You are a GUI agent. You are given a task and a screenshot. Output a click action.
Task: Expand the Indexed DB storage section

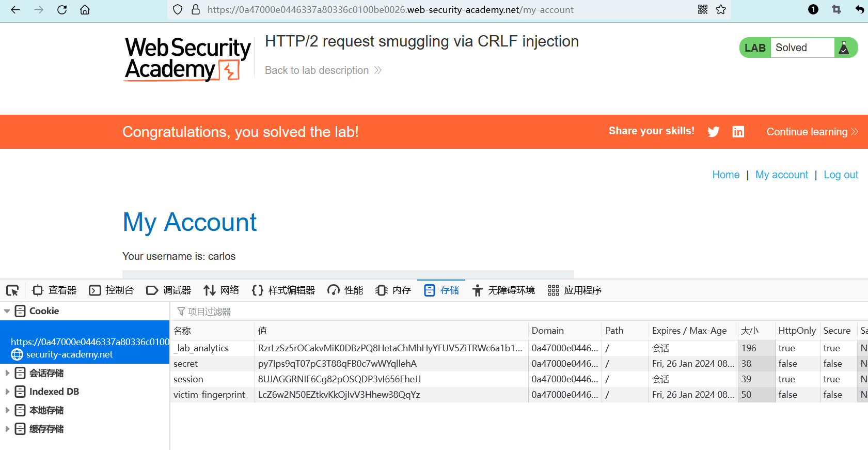pyautogui.click(x=7, y=392)
